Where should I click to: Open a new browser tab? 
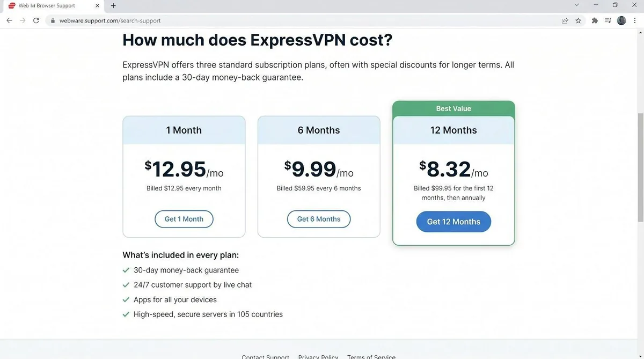pos(113,6)
